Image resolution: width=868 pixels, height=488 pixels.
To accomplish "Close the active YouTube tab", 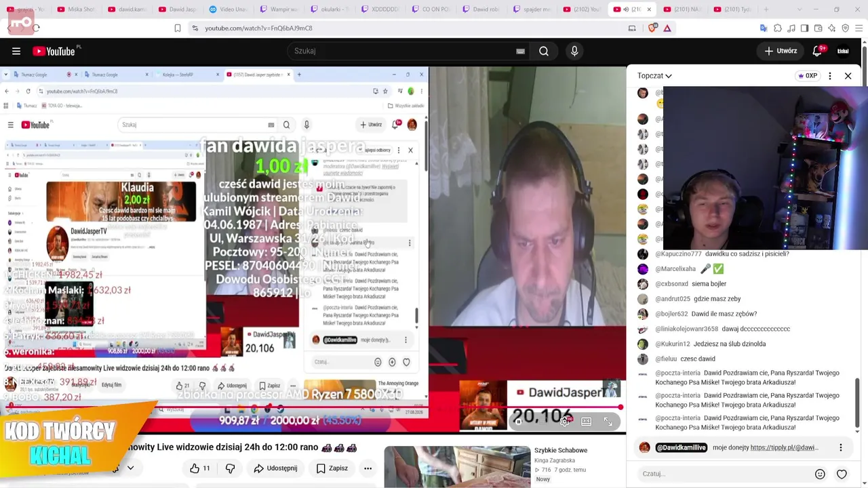I will (x=649, y=9).
